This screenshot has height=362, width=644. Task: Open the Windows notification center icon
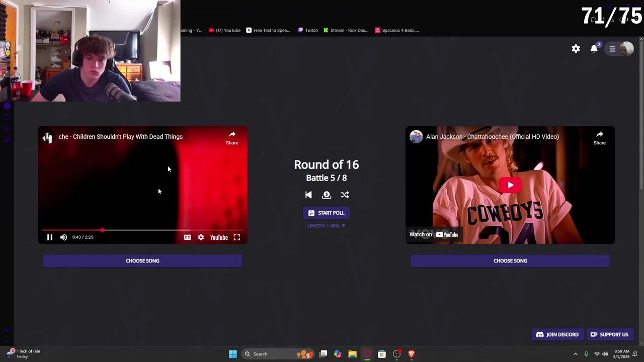(635, 354)
